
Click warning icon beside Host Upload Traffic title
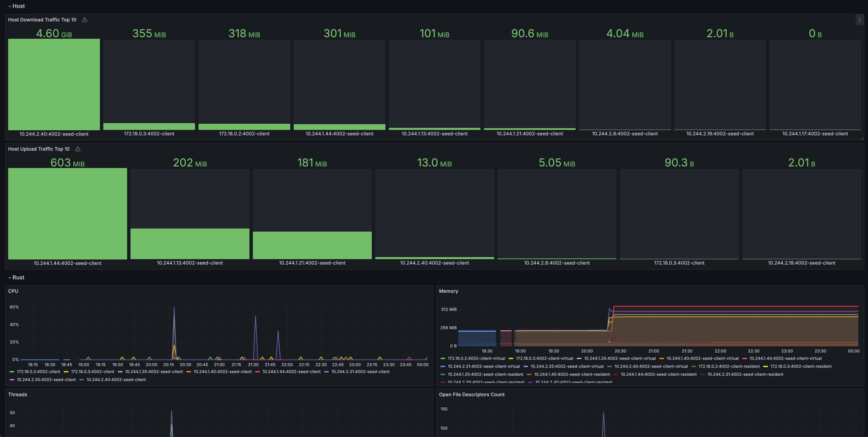(78, 149)
